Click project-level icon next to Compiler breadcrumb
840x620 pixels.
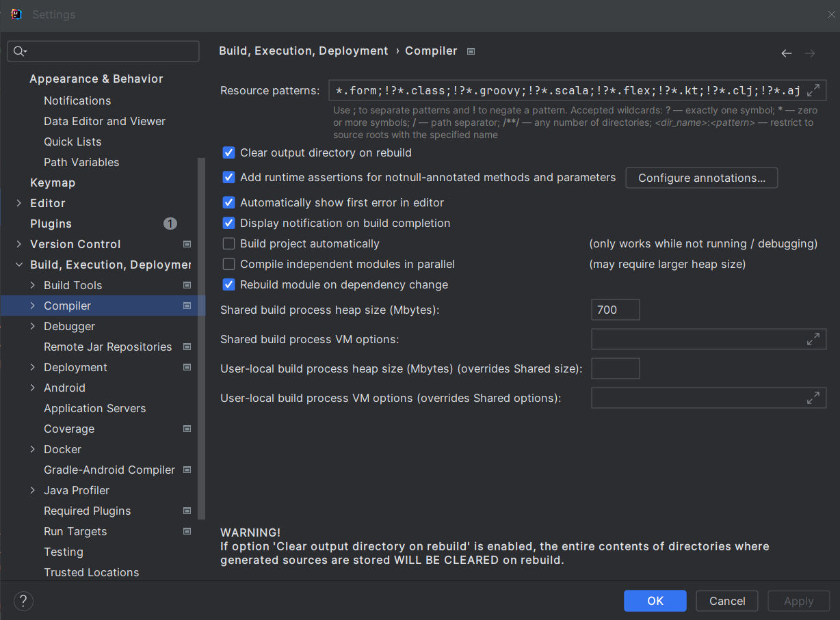click(471, 51)
